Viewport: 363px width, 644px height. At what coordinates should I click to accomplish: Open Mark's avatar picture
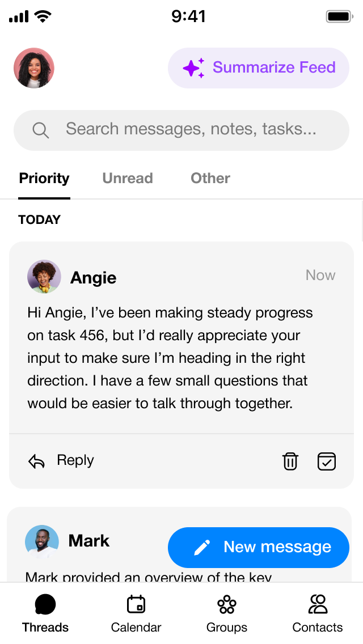[42, 541]
